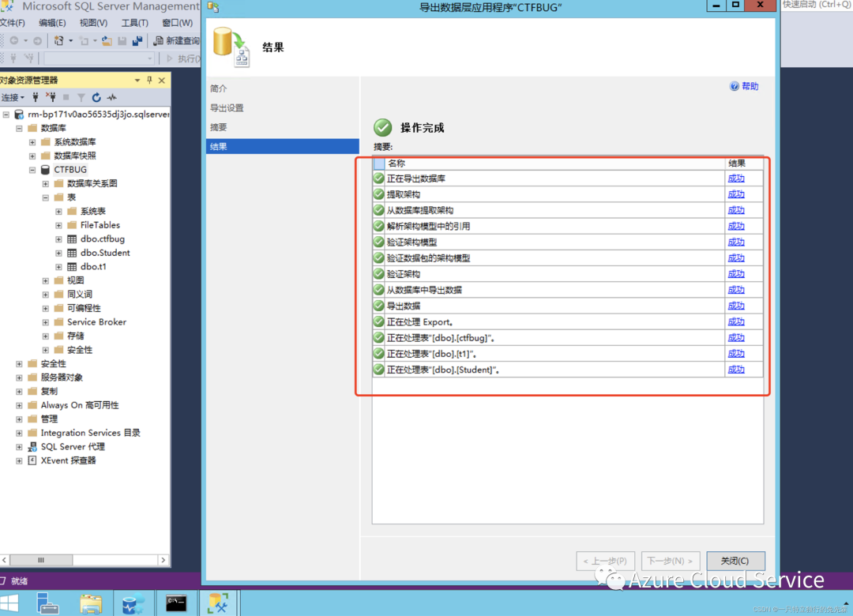
Task: Open the 窗口(W) menu
Action: click(178, 23)
